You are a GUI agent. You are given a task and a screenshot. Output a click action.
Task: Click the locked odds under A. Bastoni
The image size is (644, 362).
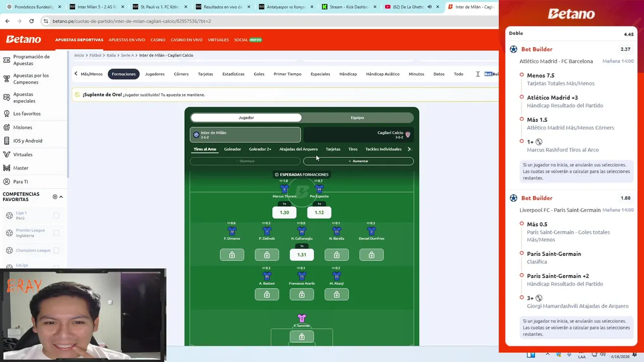tap(267, 295)
